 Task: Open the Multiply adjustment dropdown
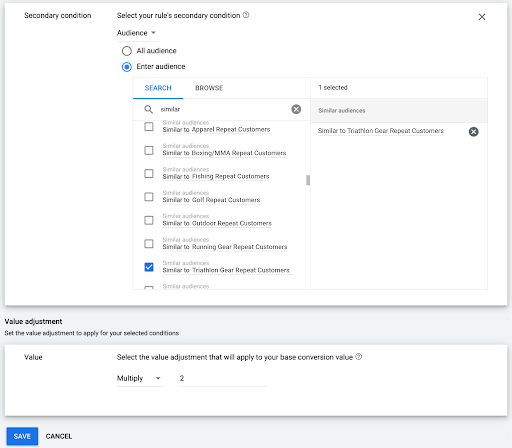point(140,378)
